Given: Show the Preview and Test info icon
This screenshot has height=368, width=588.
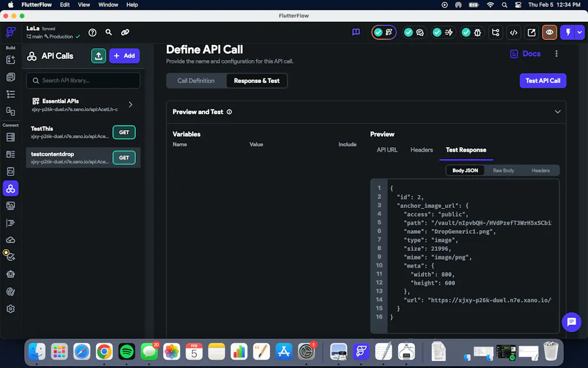Looking at the screenshot, I should pos(229,112).
